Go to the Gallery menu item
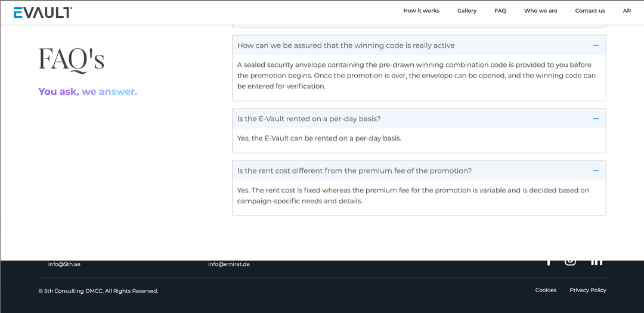 click(x=467, y=11)
